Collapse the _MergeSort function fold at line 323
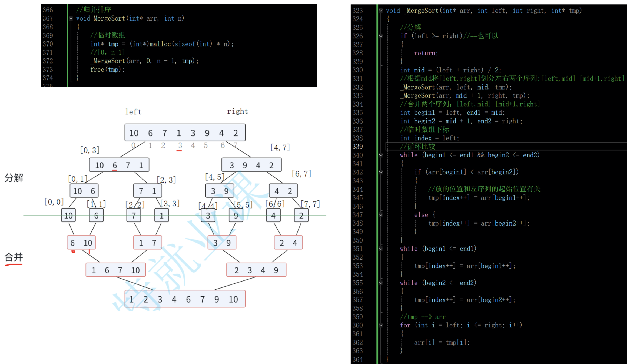 (381, 11)
